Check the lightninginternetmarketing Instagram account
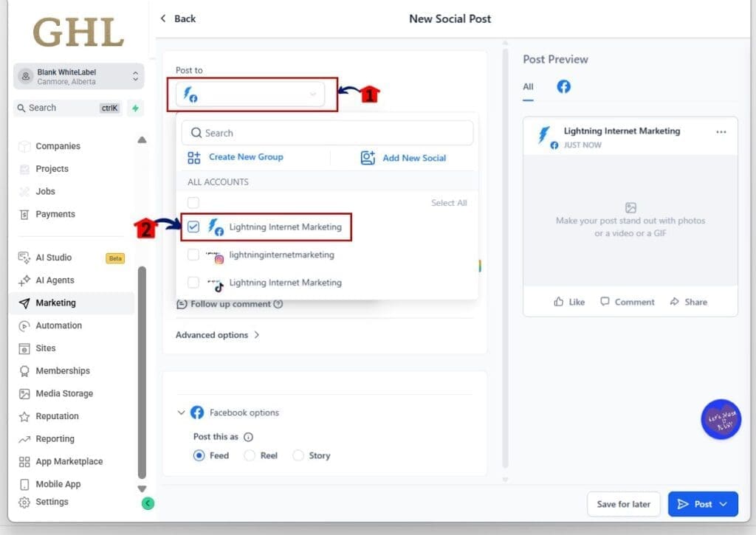 (193, 255)
